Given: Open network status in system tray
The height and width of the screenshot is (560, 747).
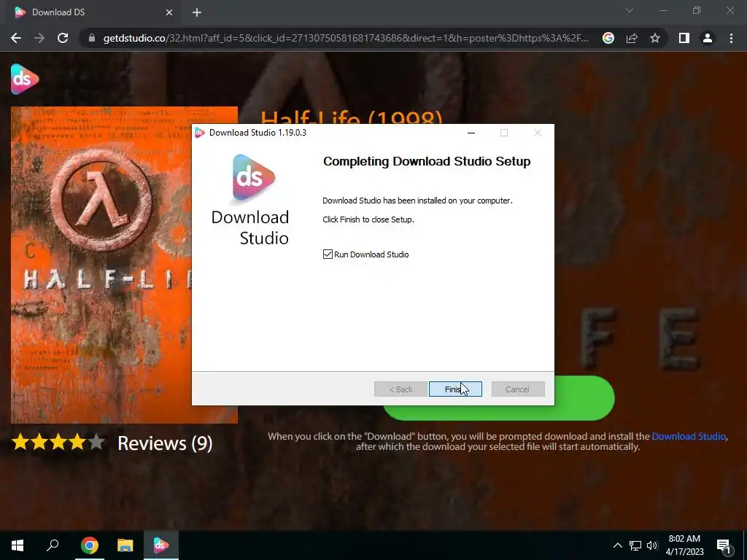Looking at the screenshot, I should (x=635, y=545).
